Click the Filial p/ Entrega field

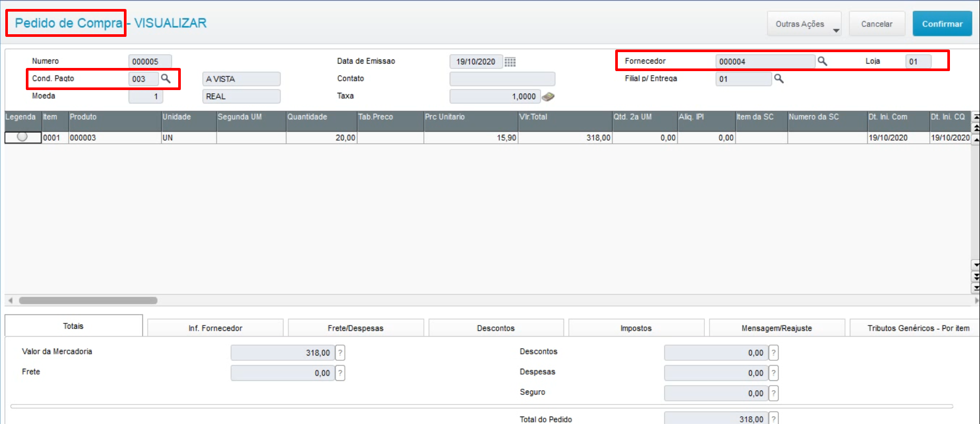point(743,79)
